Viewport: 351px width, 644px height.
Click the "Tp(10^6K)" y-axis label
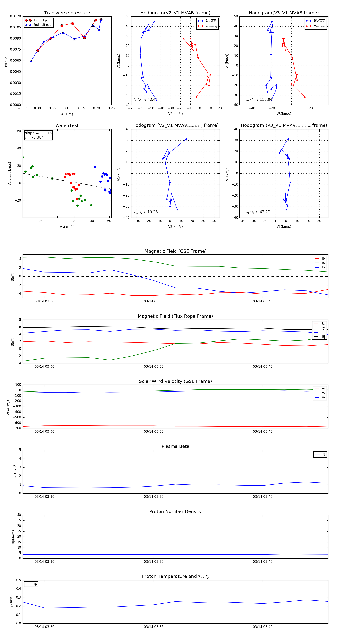12,602
